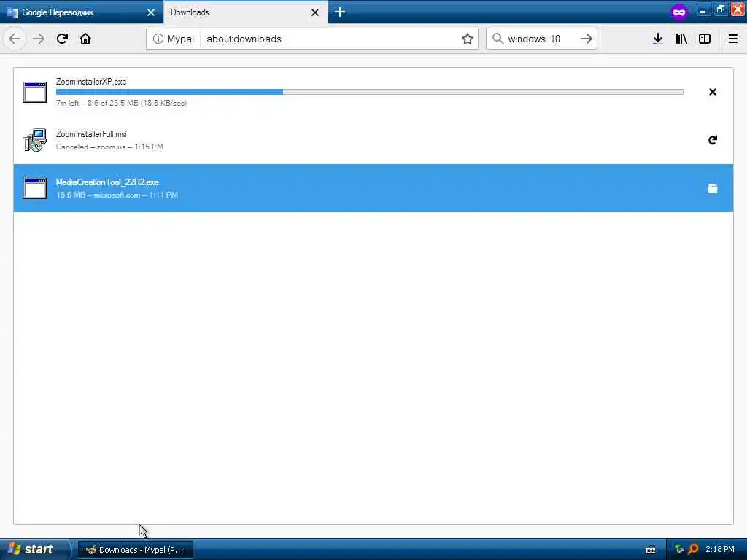747x560 pixels.
Task: Click the search field containing windows 10
Action: tap(541, 39)
